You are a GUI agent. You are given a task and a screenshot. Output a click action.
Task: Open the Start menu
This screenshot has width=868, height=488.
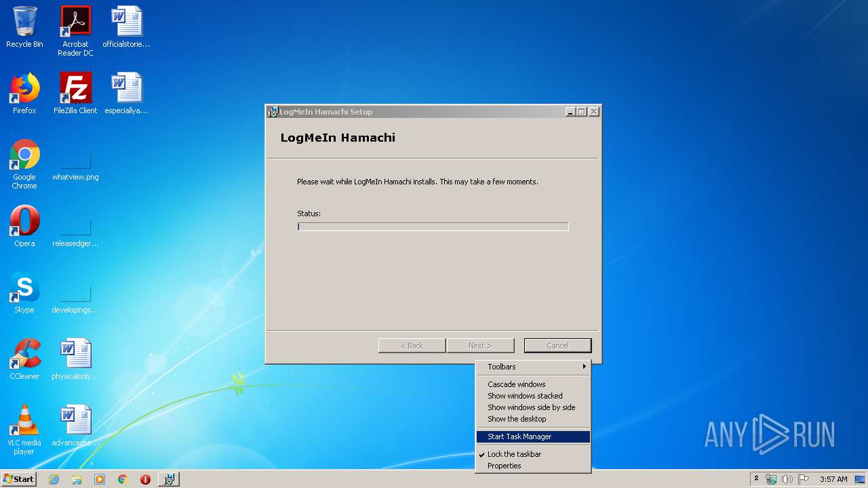(18, 479)
